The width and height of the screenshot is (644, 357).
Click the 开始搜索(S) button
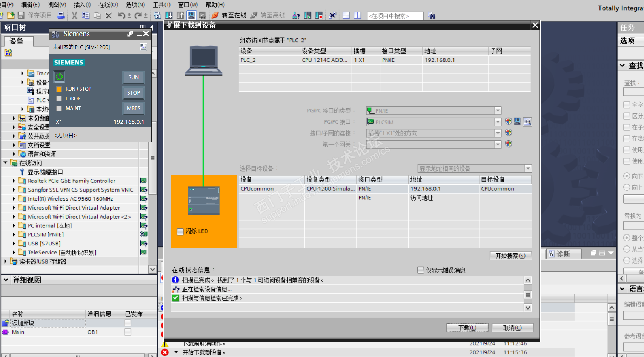(x=510, y=256)
